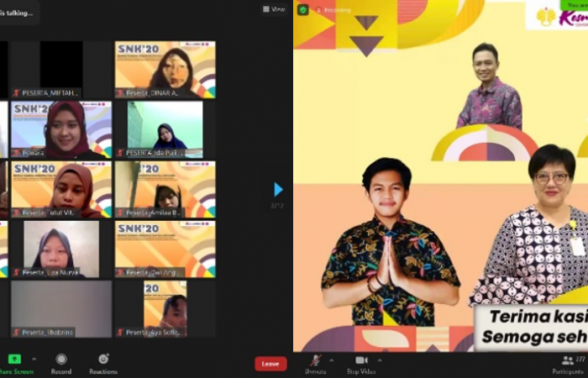Click the green encryption shield icon
The height and width of the screenshot is (378, 588).
(x=303, y=10)
